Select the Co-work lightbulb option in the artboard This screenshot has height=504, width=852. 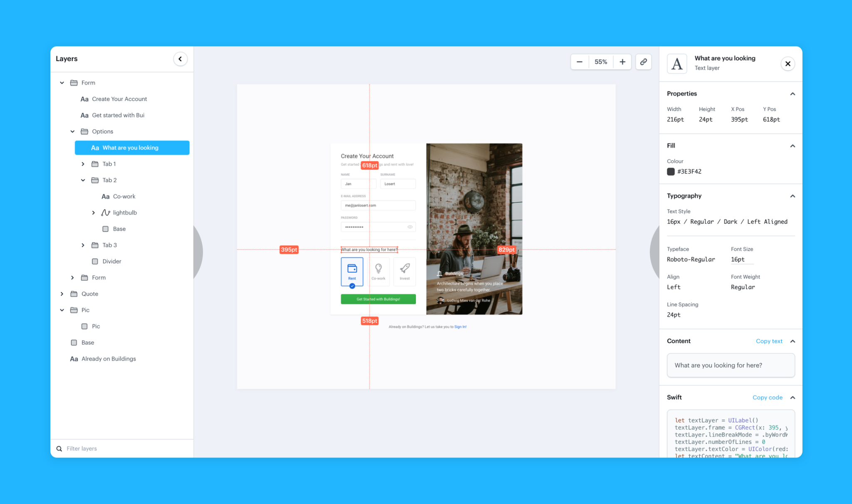click(378, 272)
